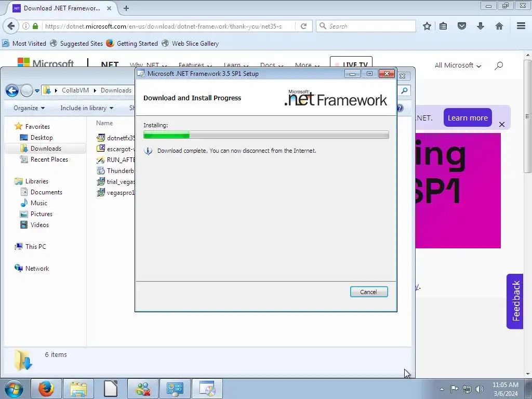This screenshot has width=532, height=399.
Task: Click Explorer back arrow button
Action: pos(12,90)
